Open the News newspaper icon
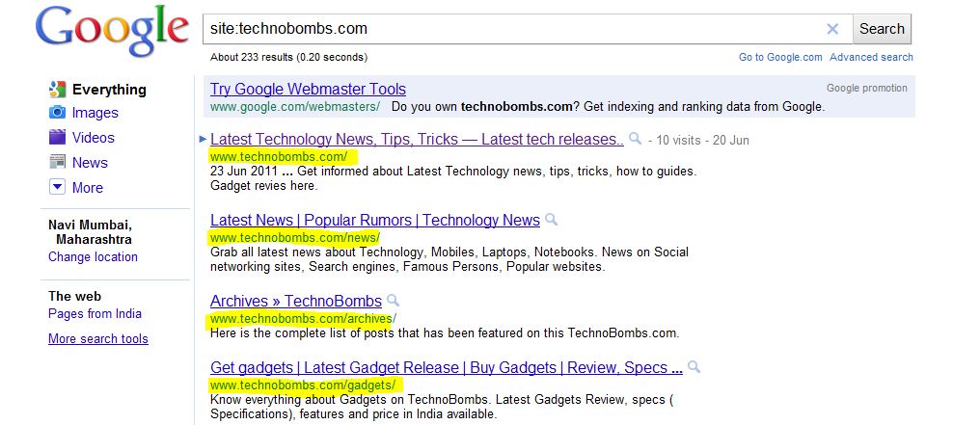This screenshot has width=980, height=425. tap(57, 162)
